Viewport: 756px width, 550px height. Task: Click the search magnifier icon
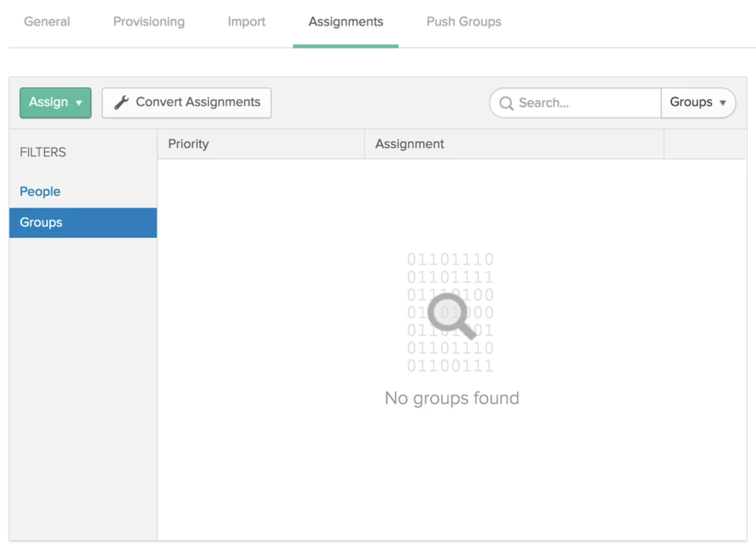(x=506, y=103)
